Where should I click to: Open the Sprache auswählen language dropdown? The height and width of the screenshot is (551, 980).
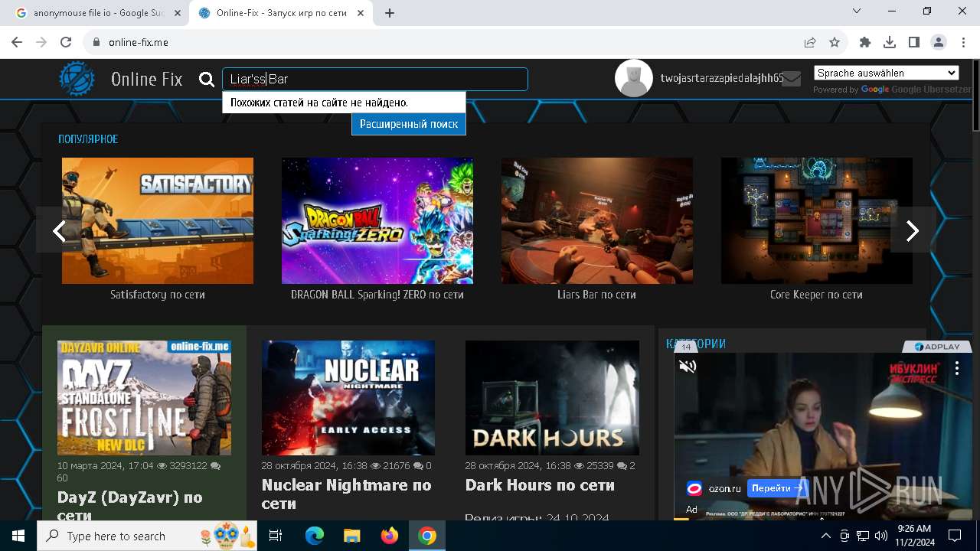887,73
